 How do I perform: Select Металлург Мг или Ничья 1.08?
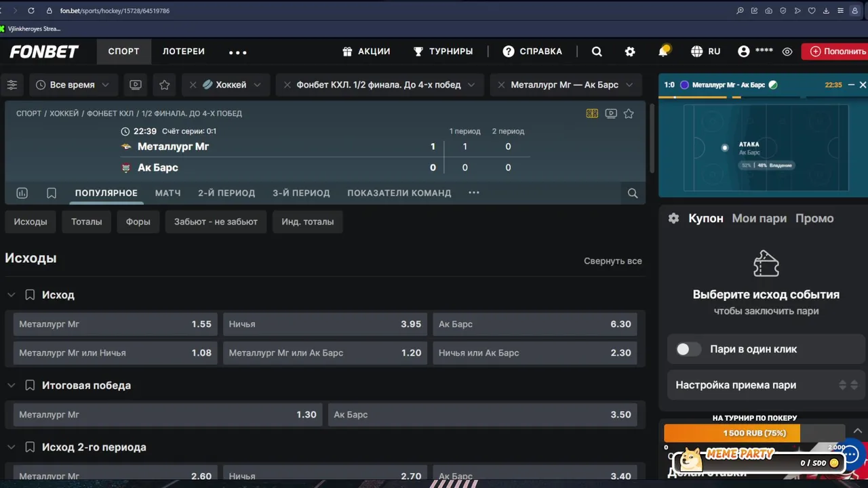[x=115, y=352]
